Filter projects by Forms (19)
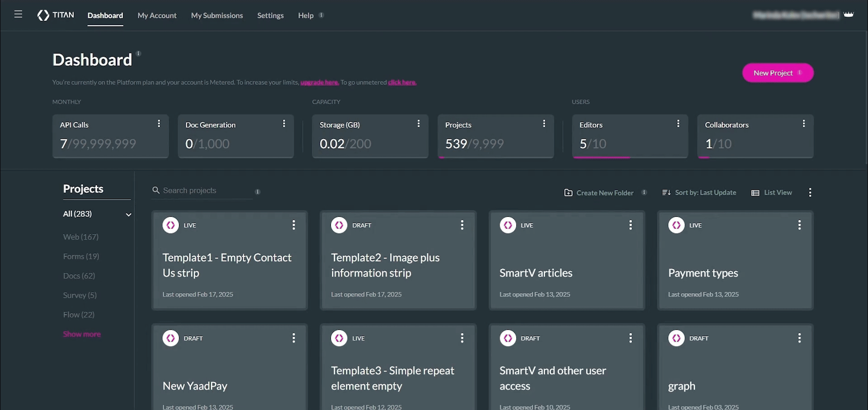The image size is (868, 410). tap(81, 256)
